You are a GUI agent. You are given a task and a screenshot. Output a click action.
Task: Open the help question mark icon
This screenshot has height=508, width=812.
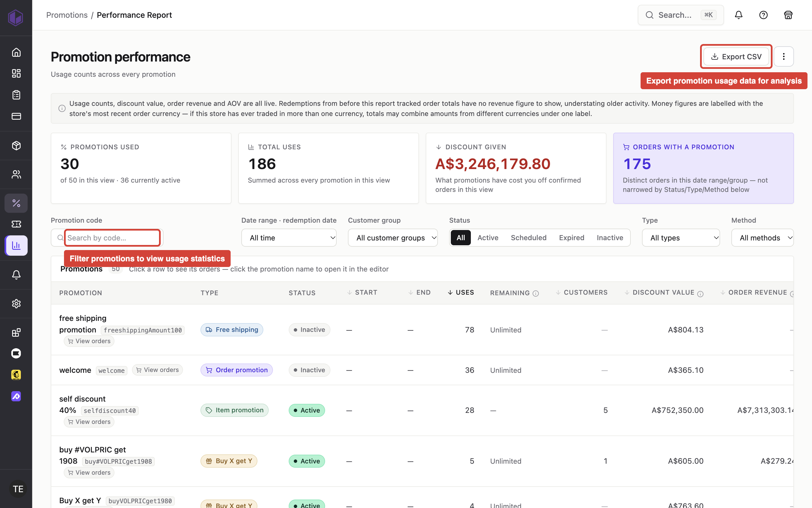pyautogui.click(x=763, y=15)
